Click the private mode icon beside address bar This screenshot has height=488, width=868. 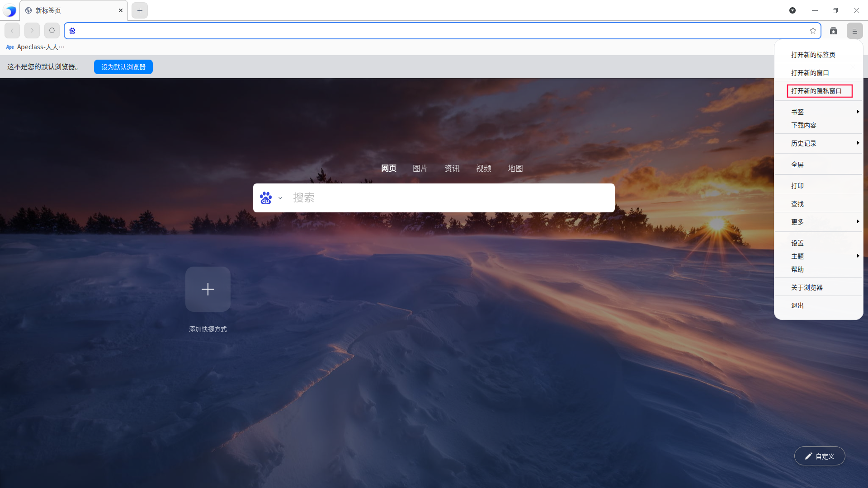click(833, 31)
